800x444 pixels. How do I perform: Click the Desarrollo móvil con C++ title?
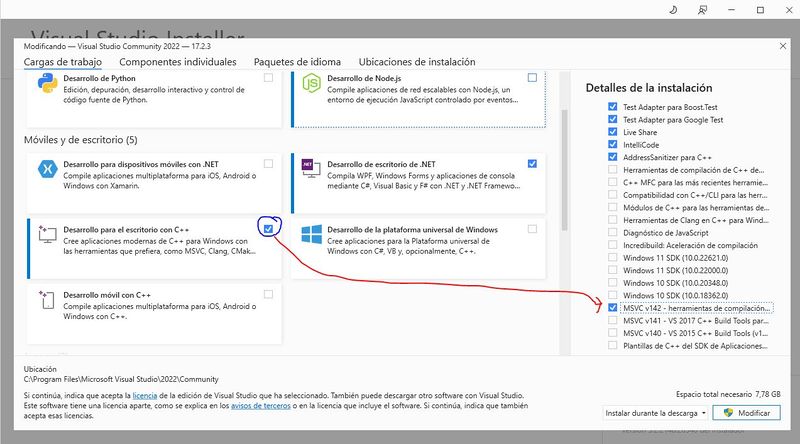(107, 295)
